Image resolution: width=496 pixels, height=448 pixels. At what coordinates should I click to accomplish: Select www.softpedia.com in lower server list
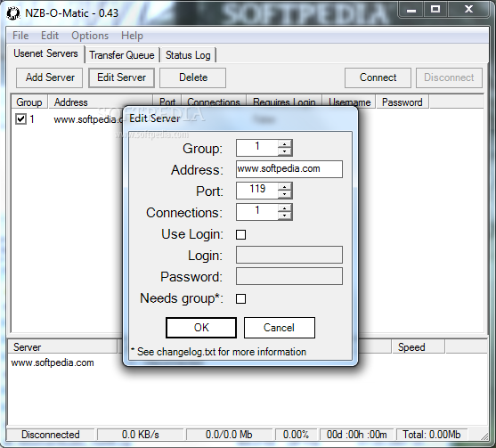pyautogui.click(x=53, y=362)
